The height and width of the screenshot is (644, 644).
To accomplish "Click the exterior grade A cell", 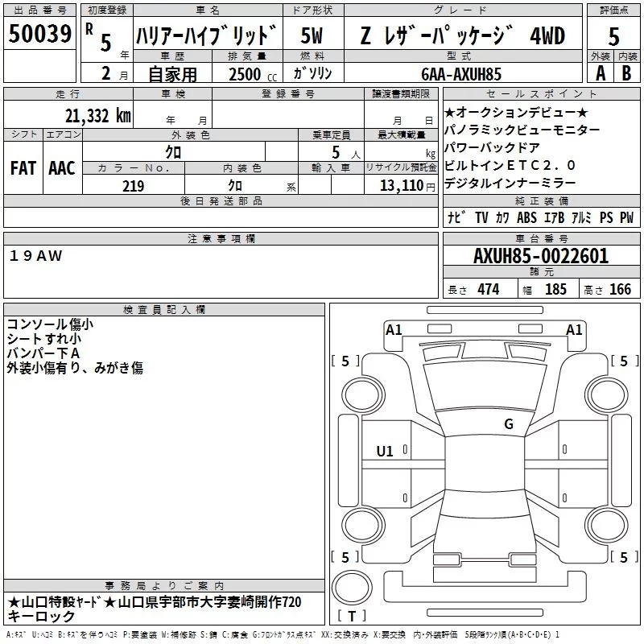I will click(600, 72).
